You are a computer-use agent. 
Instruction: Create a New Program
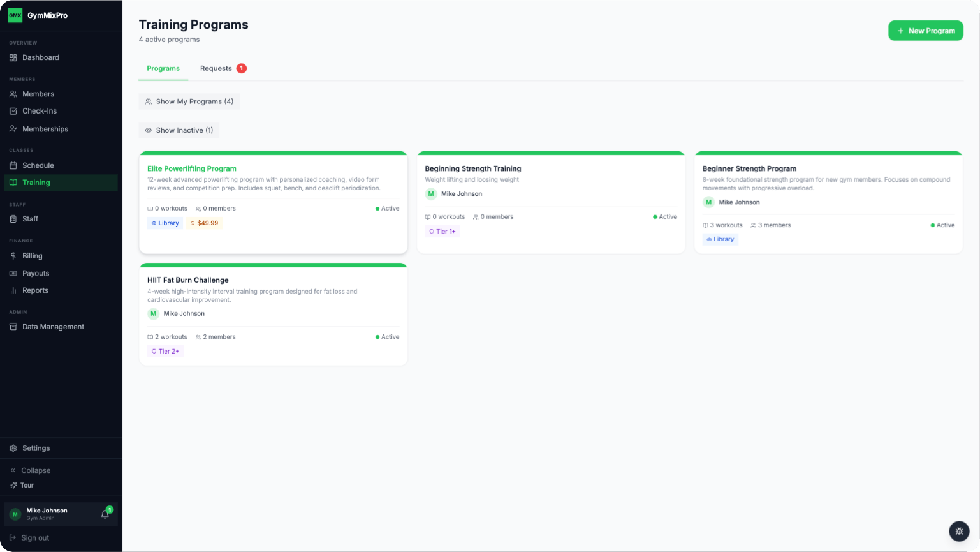(925, 30)
